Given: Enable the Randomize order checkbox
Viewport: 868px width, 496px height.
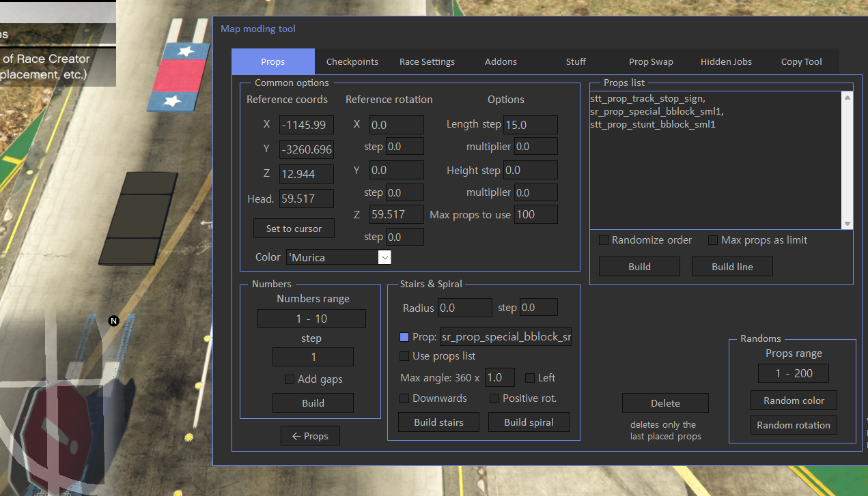Looking at the screenshot, I should tap(604, 240).
